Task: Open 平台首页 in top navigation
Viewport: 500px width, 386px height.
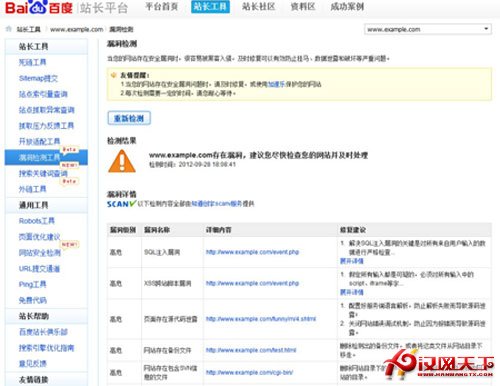Action: coord(162,7)
